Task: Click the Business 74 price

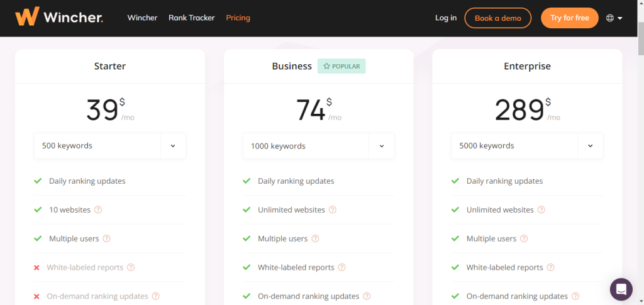Action: pyautogui.click(x=311, y=111)
